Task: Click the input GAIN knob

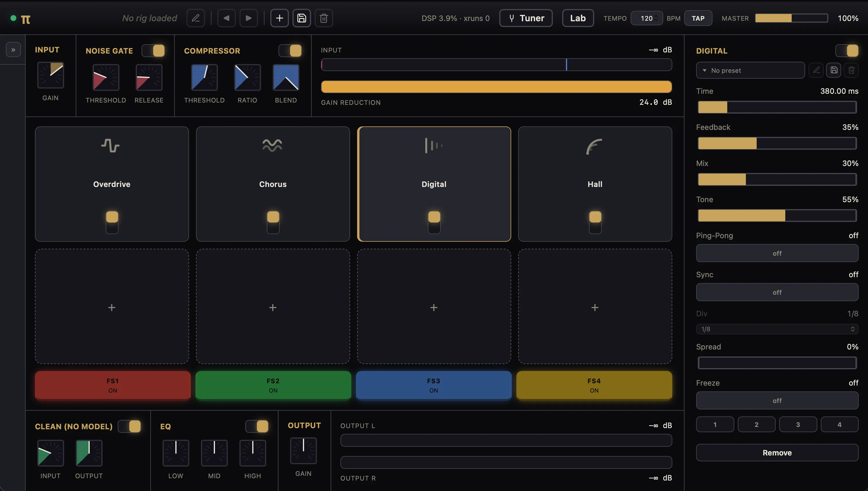Action: click(x=51, y=75)
